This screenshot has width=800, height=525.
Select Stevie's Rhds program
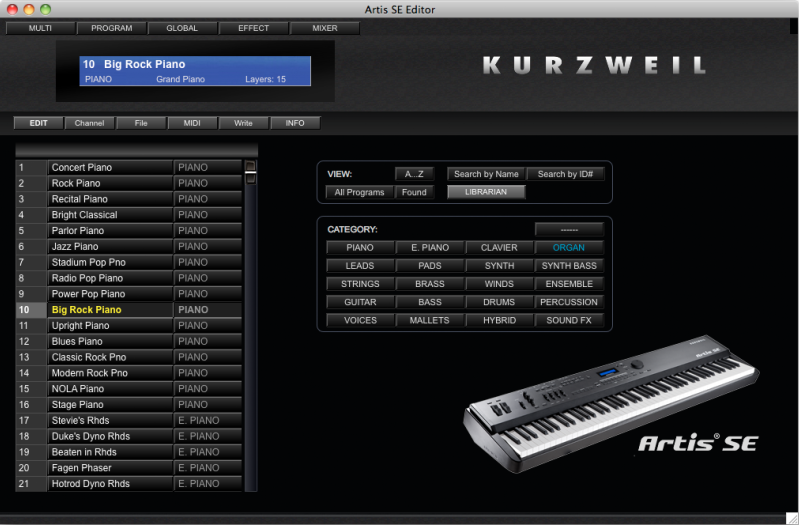(x=110, y=420)
